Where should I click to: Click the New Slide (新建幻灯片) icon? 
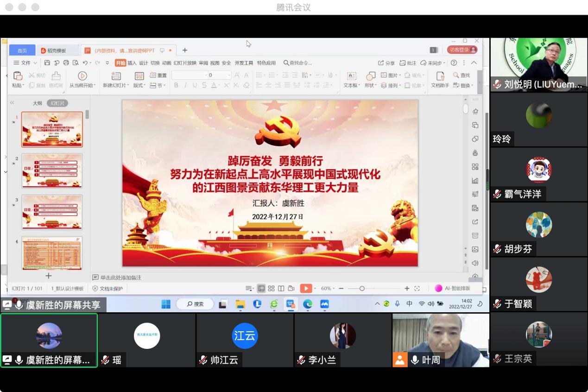pos(116,76)
